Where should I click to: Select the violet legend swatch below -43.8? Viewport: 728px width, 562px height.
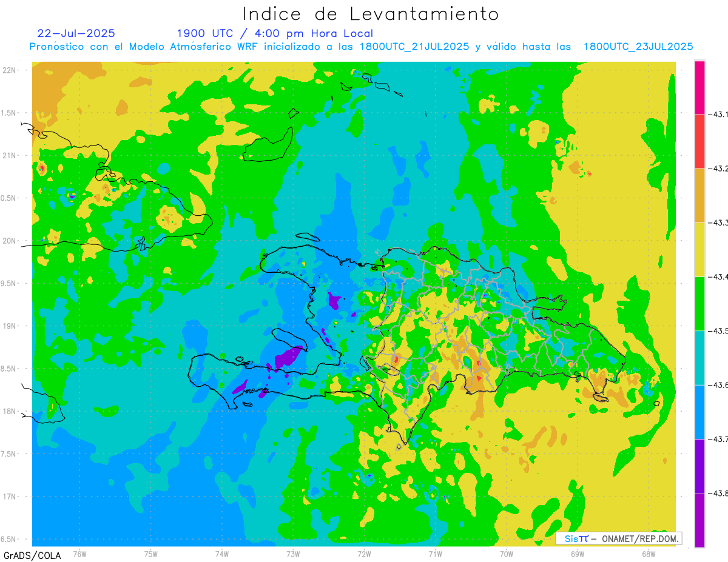point(699,520)
